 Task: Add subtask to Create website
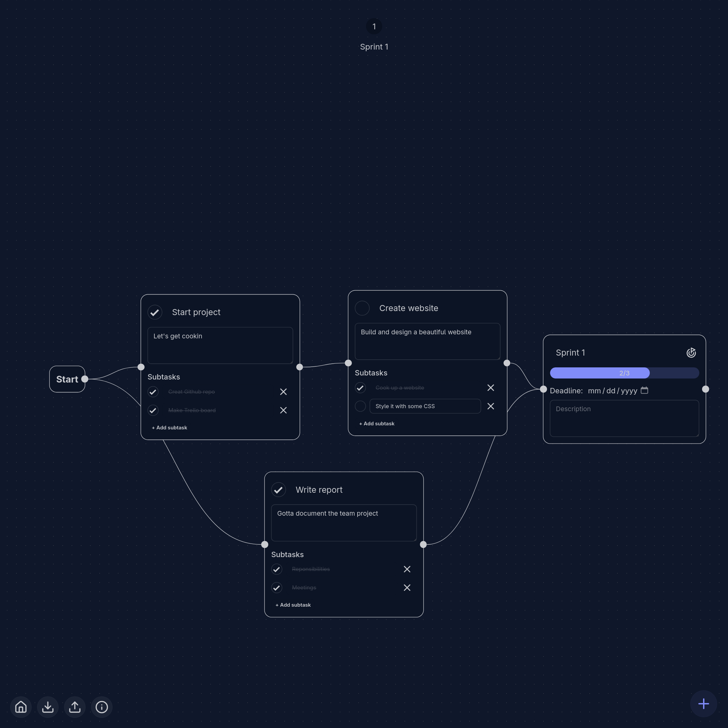point(377,424)
